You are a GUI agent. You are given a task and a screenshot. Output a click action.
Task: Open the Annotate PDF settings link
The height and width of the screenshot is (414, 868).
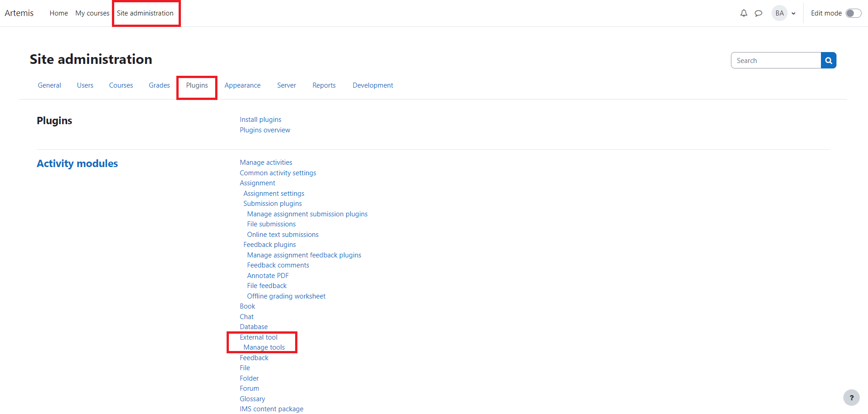coord(268,275)
